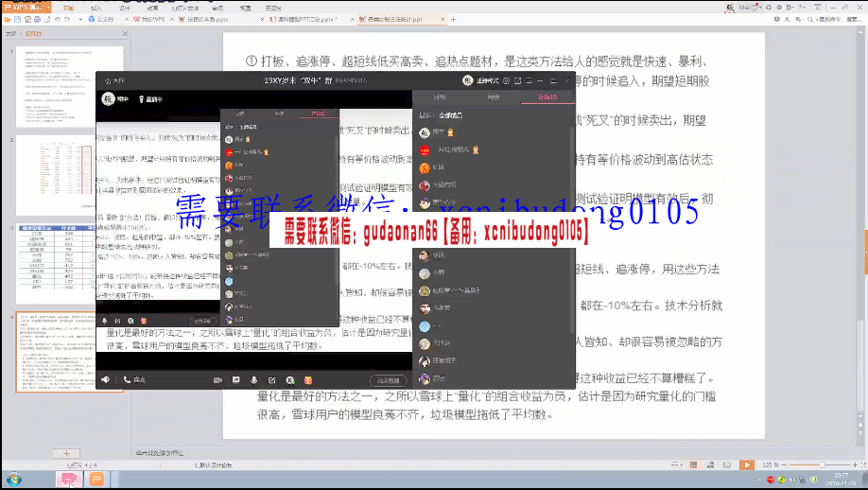Open the 插入 ribbon tab
868x490 pixels.
point(95,7)
